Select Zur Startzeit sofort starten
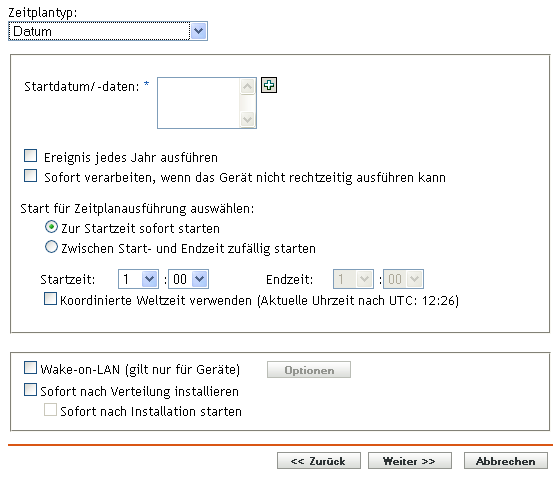The image size is (560, 481). tap(51, 227)
